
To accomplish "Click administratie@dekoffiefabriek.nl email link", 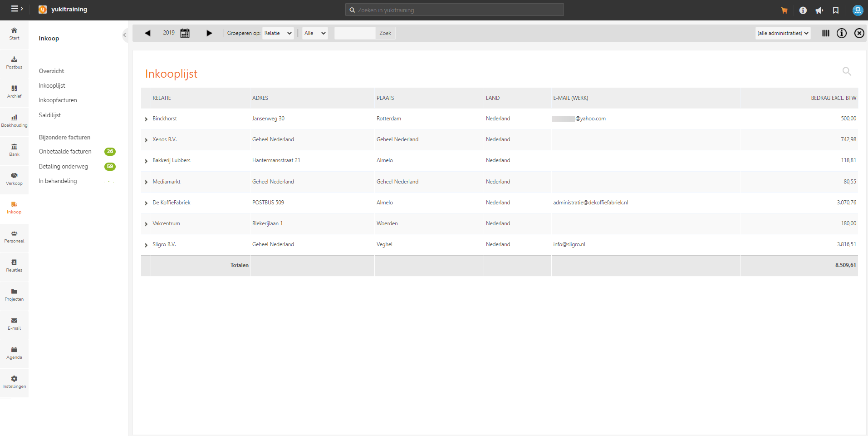I will click(591, 203).
